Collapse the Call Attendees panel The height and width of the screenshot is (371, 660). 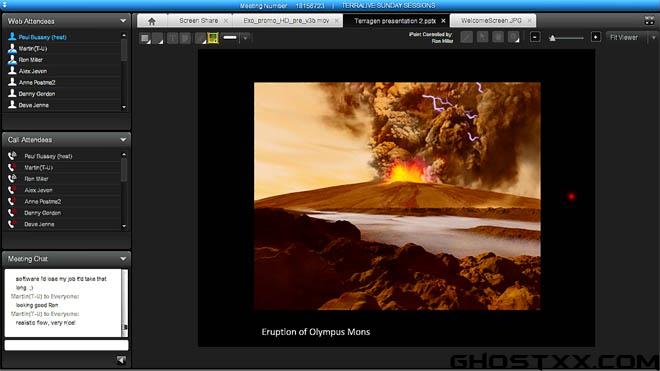pyautogui.click(x=123, y=140)
